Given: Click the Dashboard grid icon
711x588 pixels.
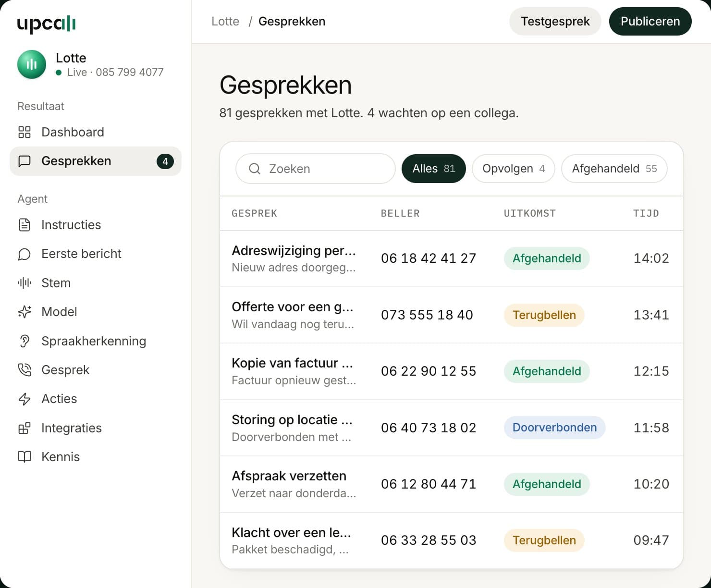Looking at the screenshot, I should pos(25,132).
